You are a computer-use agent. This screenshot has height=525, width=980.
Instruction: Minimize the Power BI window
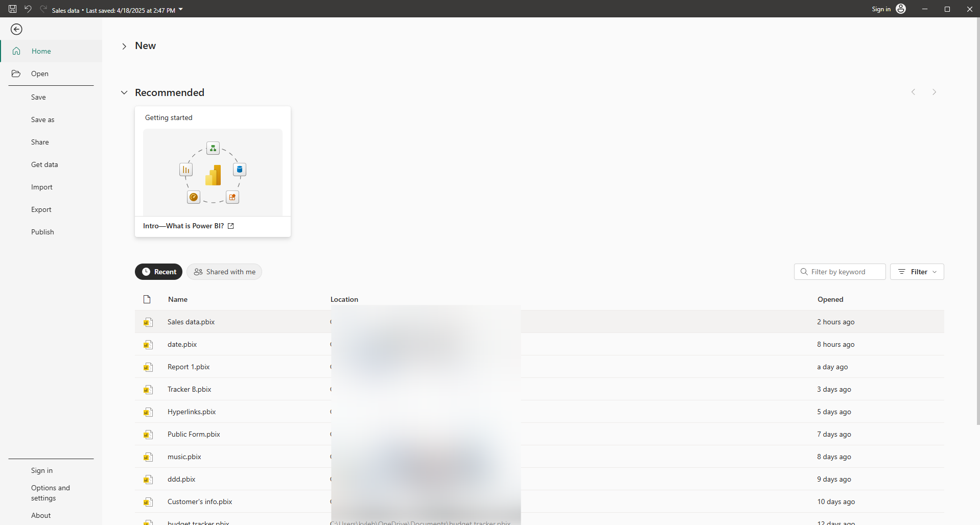point(925,9)
